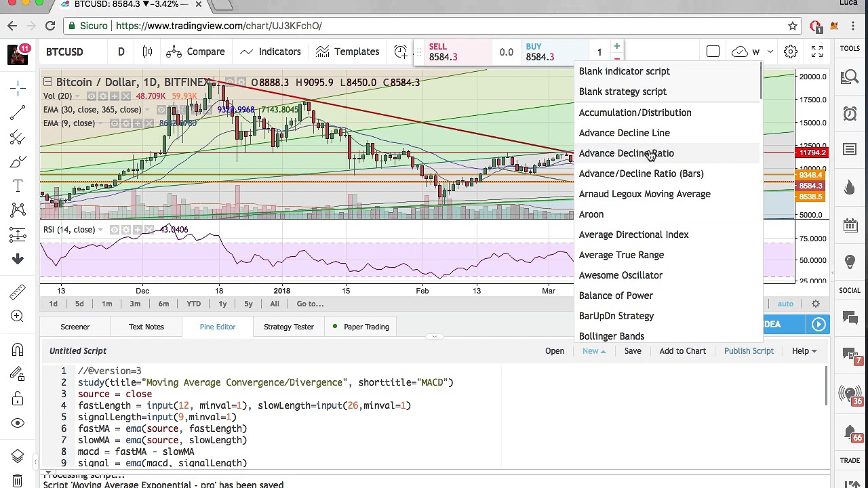This screenshot has height=488, width=868.
Task: Select the Text annotation tool
Action: [x=18, y=186]
